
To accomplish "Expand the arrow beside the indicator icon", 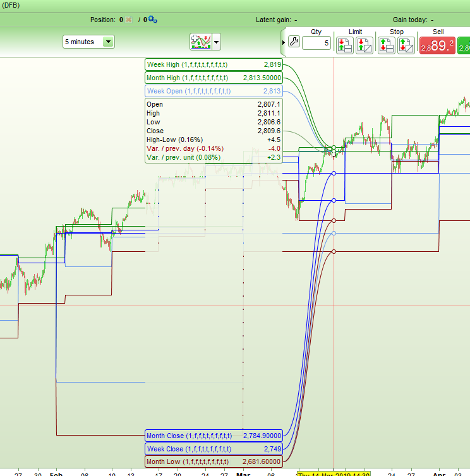I will tap(216, 42).
